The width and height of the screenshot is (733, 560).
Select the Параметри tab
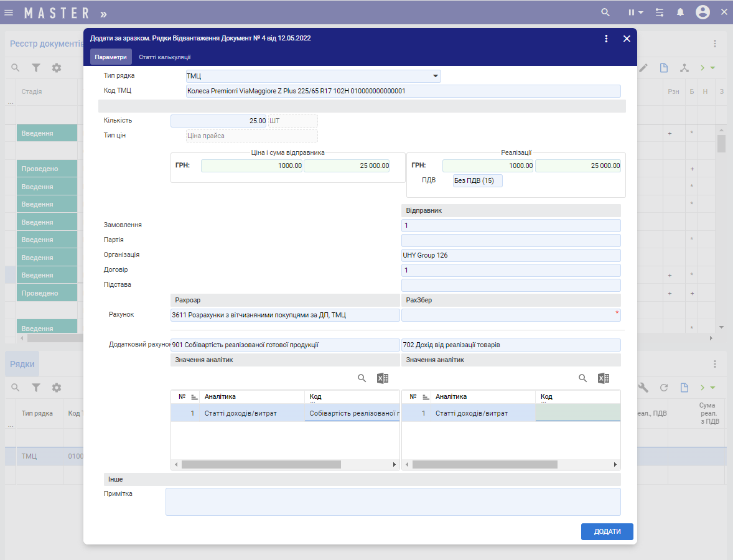(111, 57)
